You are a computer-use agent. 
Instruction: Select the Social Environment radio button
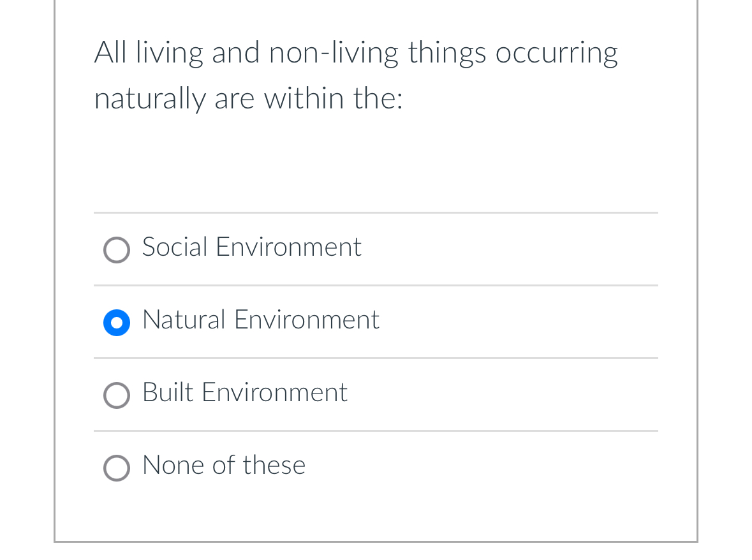coord(117,250)
